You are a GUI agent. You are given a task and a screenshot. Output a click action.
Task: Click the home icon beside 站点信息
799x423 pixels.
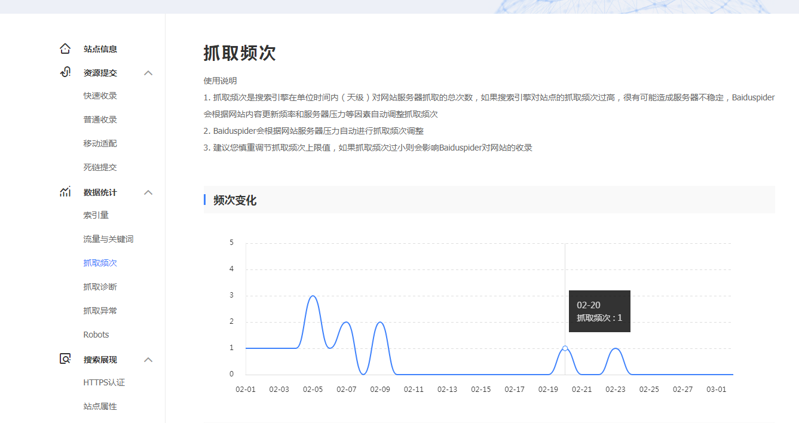[x=65, y=48]
